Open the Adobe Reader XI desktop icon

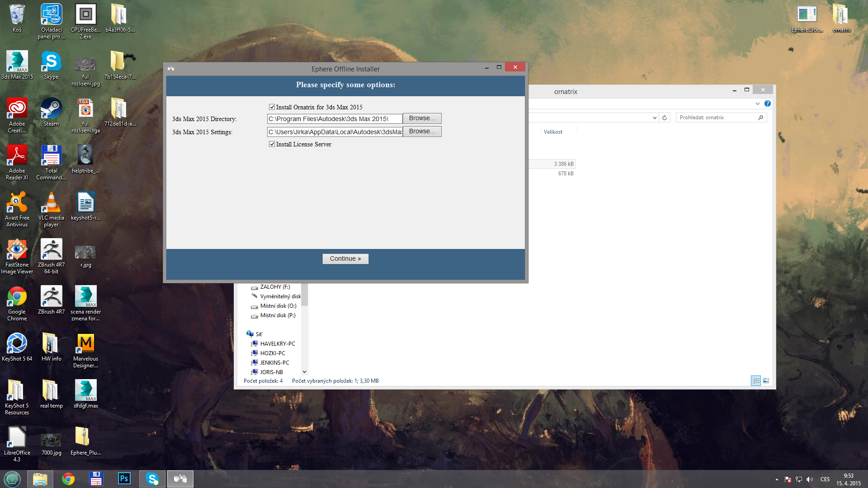17,162
